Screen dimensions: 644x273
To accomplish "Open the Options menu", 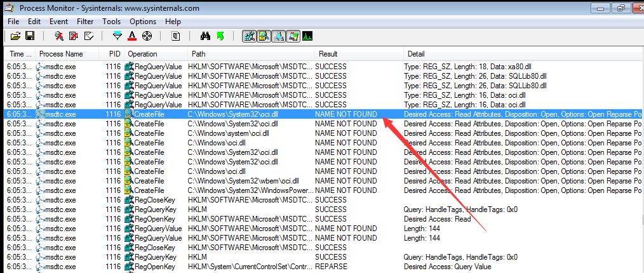I will coord(143,22).
